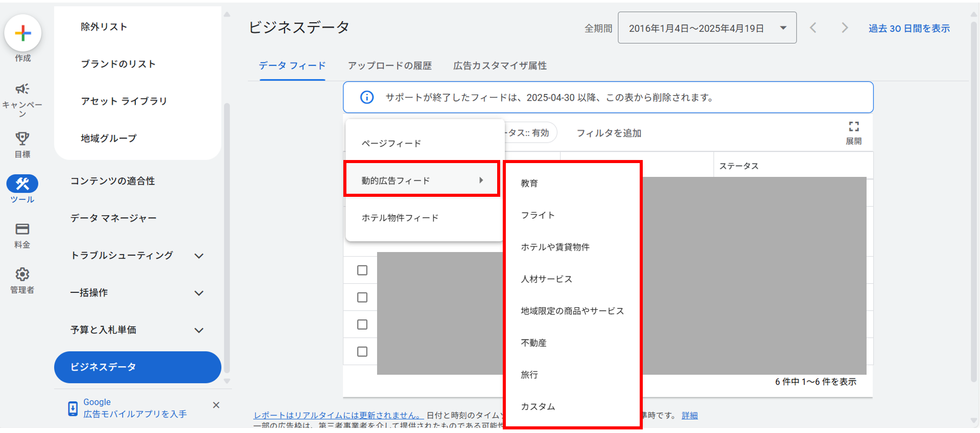Click 6 件中 1〜6 件を表示 pagination text
The height and width of the screenshot is (433, 980).
pos(815,382)
